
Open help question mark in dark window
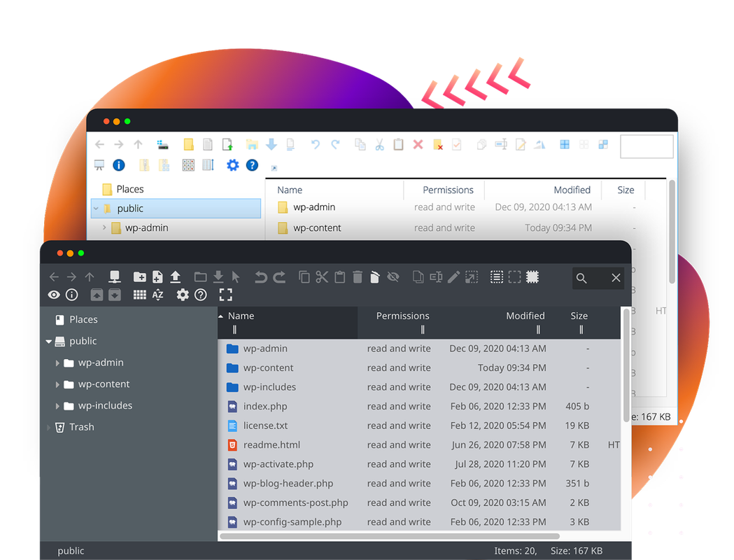pos(201,295)
